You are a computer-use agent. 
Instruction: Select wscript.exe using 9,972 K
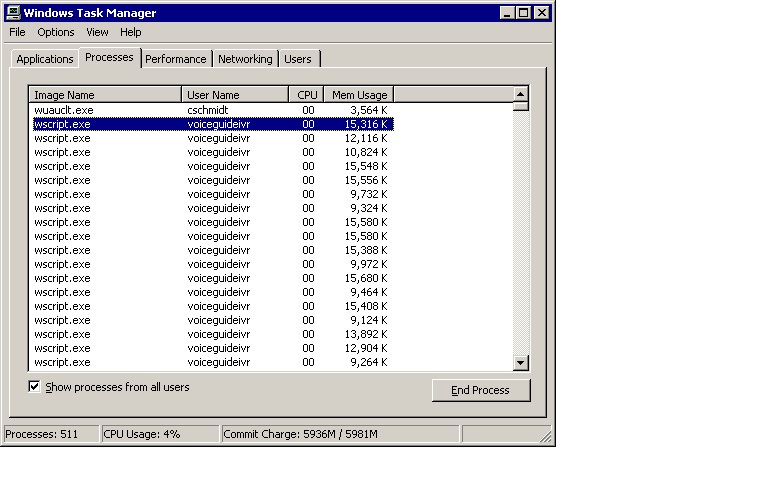click(x=213, y=264)
